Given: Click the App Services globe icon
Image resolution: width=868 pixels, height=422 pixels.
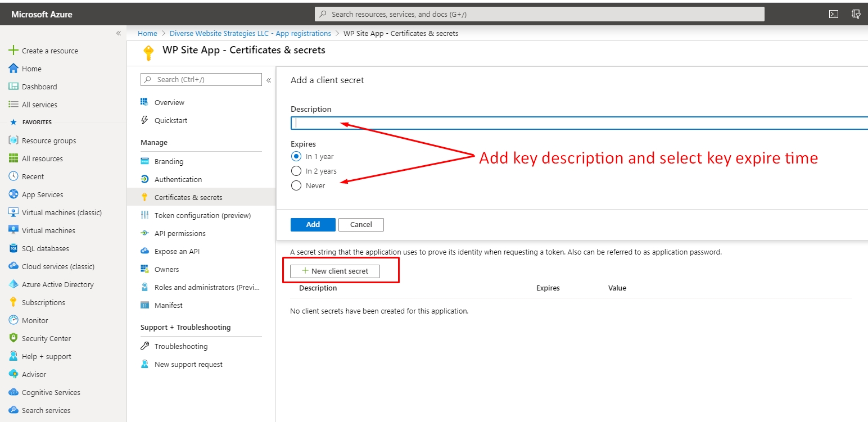Looking at the screenshot, I should 13,194.
